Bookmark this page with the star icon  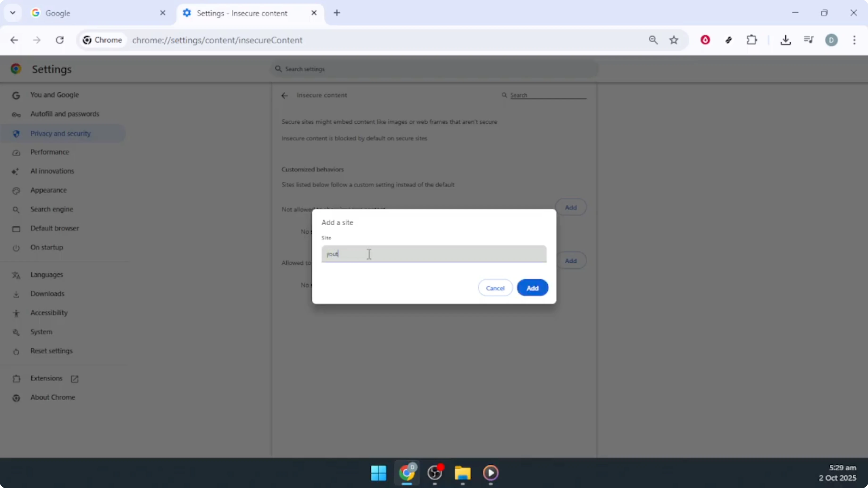point(674,40)
